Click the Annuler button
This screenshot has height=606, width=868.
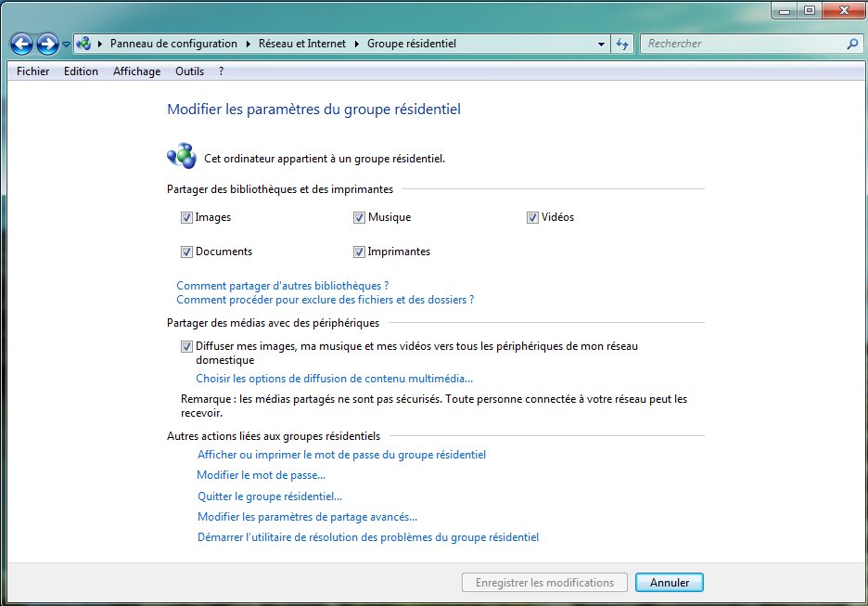tap(670, 583)
